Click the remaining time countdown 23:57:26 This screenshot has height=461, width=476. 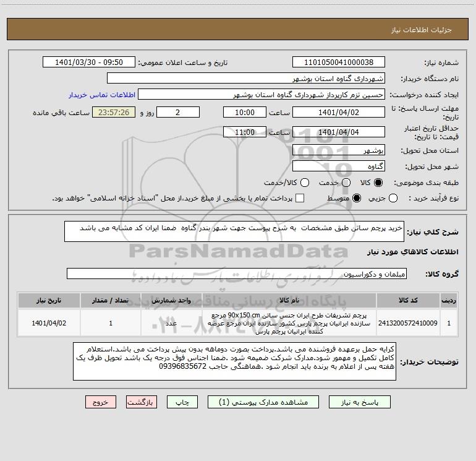coord(114,112)
